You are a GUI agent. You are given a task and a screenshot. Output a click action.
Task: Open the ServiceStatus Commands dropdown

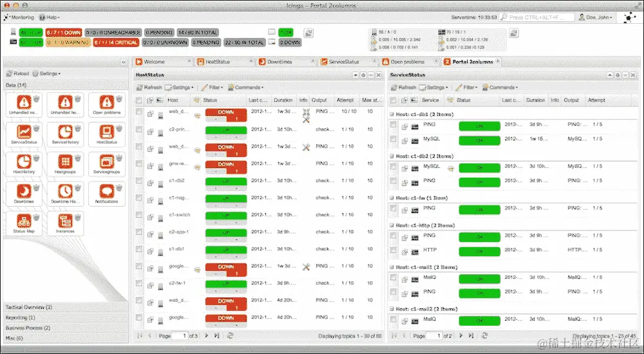pyautogui.click(x=500, y=87)
